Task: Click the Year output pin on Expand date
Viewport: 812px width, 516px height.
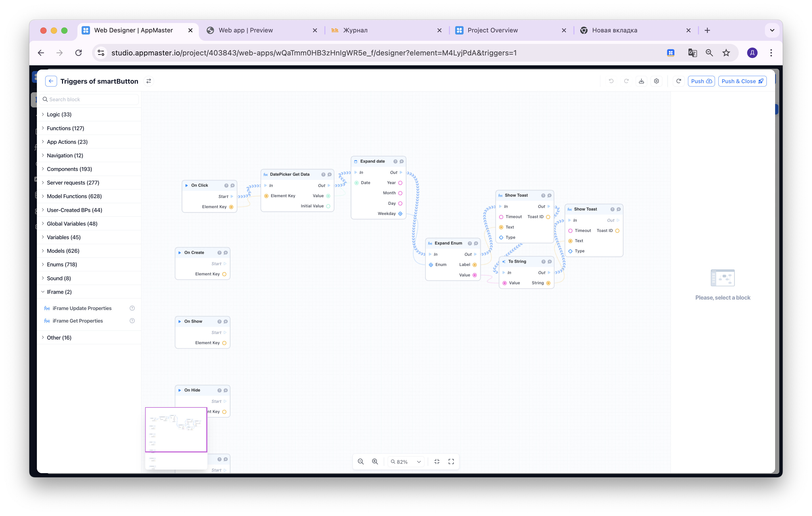Action: [x=400, y=183]
